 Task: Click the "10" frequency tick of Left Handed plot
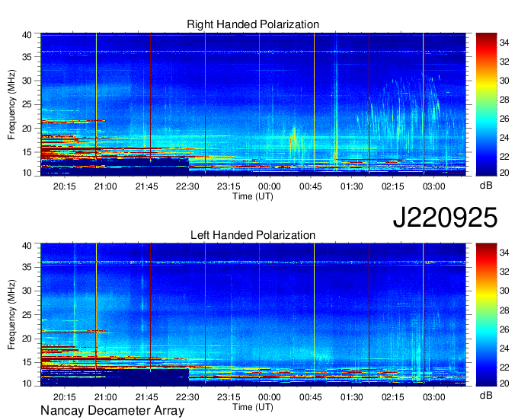(x=27, y=383)
